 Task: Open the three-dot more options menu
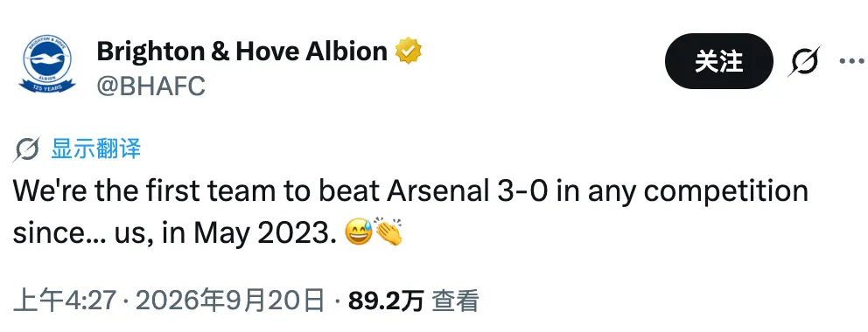(x=852, y=61)
